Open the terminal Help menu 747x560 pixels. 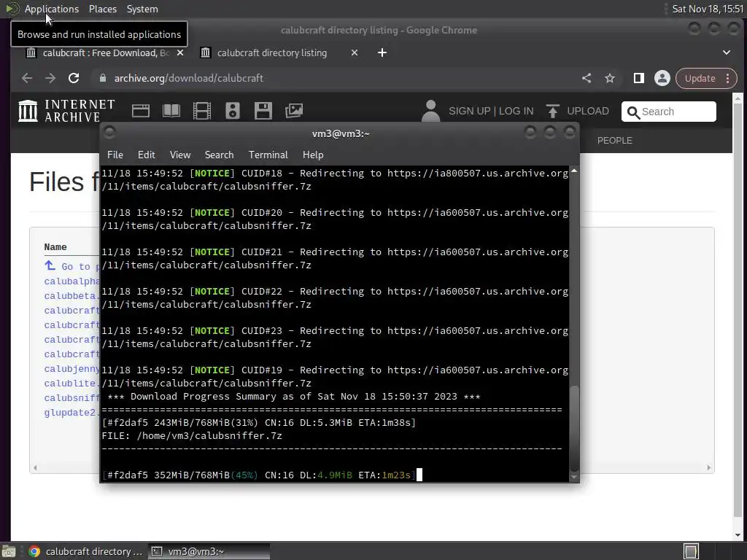(x=313, y=155)
